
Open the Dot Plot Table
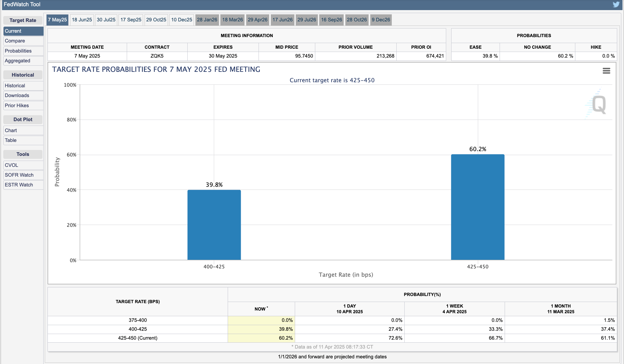click(x=23, y=140)
